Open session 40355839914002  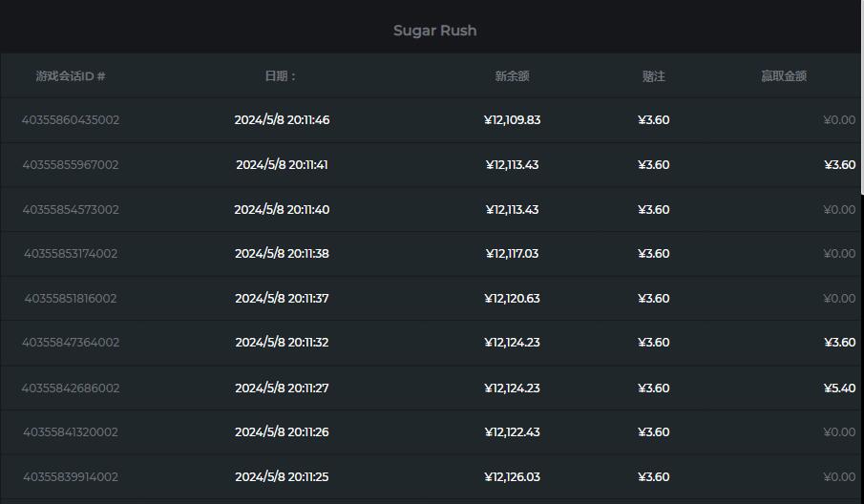71,477
